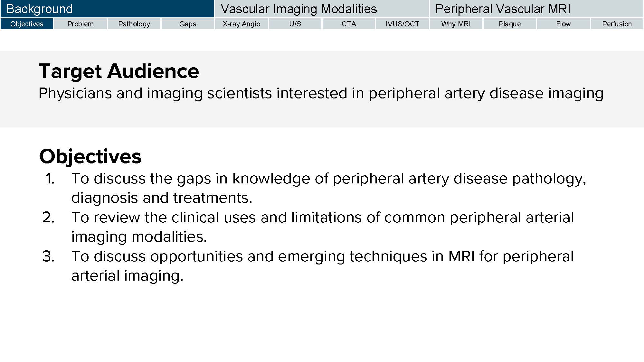Open the Perfusion tab
Viewport: 644px width, 362px height.
[x=617, y=24]
